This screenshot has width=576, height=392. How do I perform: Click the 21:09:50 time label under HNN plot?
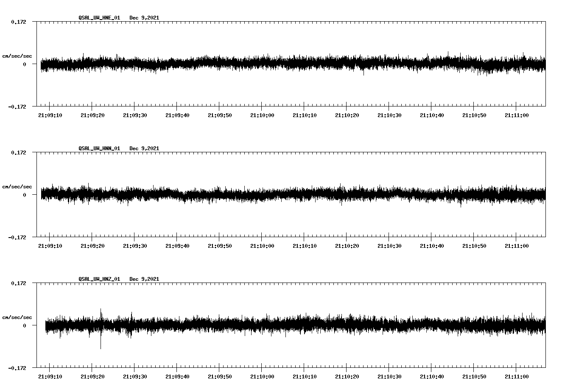(x=220, y=246)
